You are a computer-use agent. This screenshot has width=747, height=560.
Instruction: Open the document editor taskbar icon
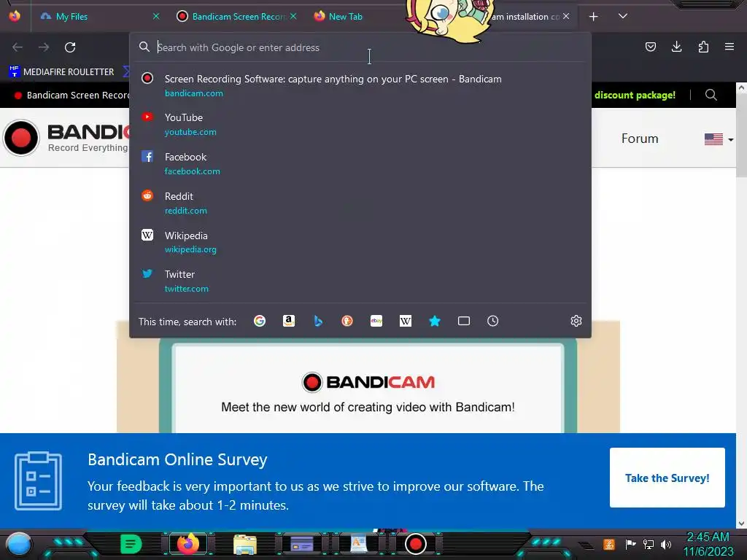358,544
